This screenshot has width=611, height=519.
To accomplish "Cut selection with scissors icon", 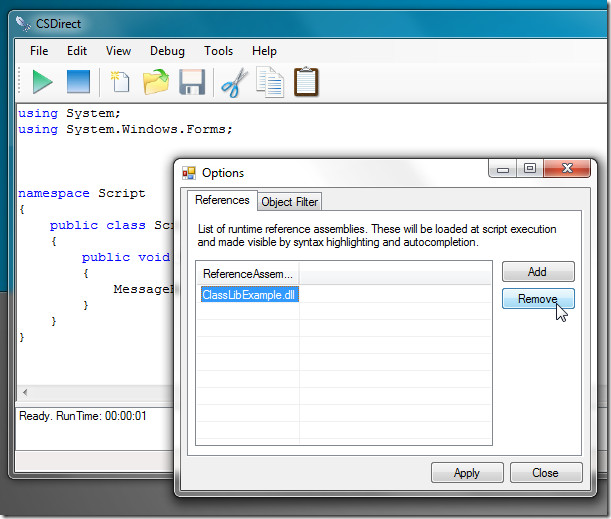I will pyautogui.click(x=234, y=82).
